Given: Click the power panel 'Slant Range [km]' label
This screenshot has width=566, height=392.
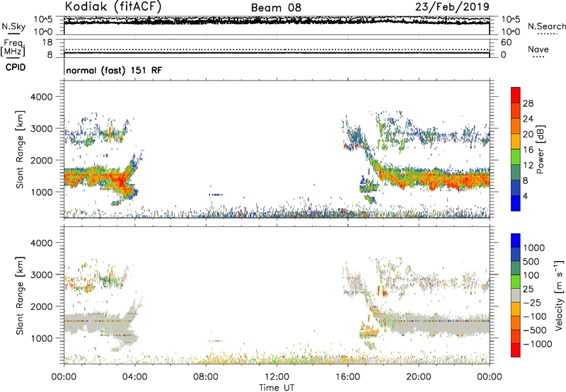Looking at the screenshot, I should (x=20, y=149).
